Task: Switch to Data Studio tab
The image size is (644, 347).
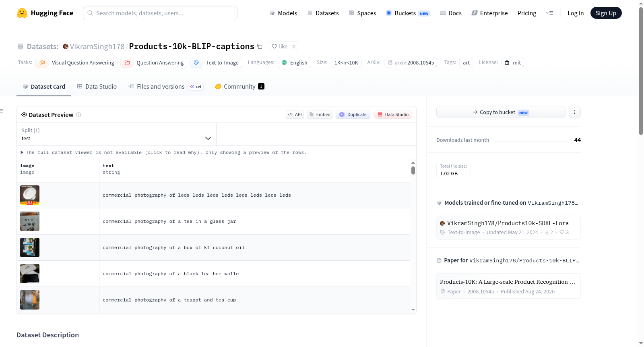Action: [97, 86]
